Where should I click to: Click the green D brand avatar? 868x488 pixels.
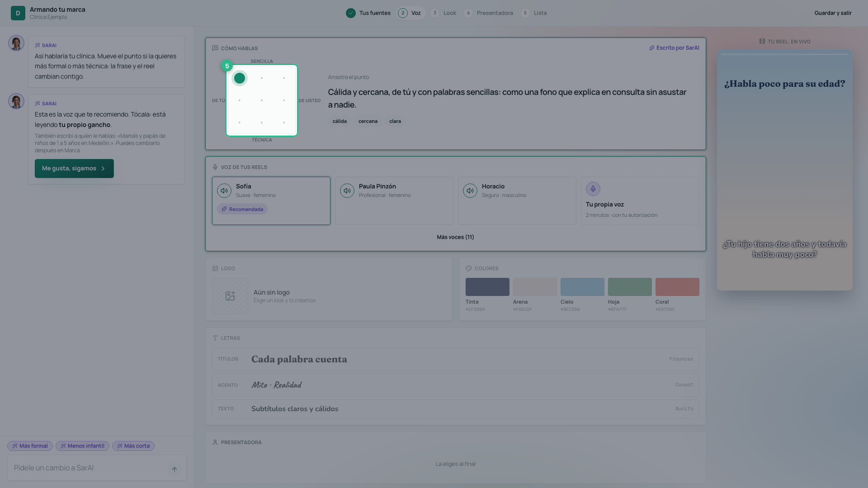(18, 13)
